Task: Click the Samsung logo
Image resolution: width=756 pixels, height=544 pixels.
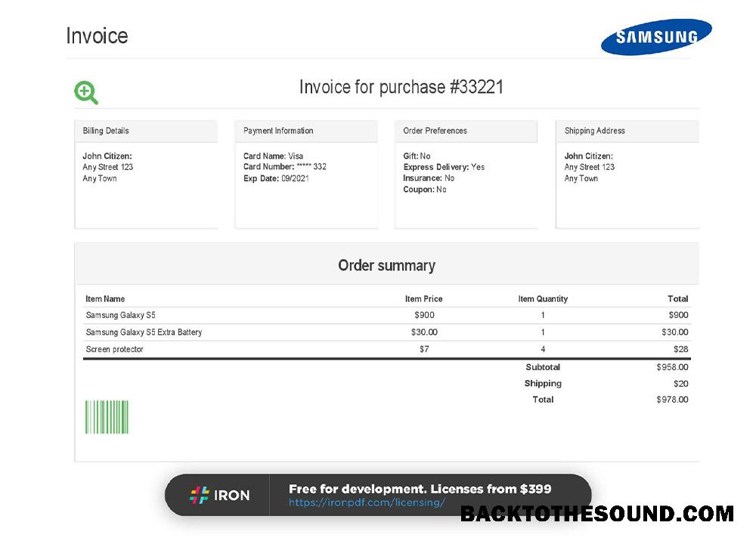Action: pos(656,36)
